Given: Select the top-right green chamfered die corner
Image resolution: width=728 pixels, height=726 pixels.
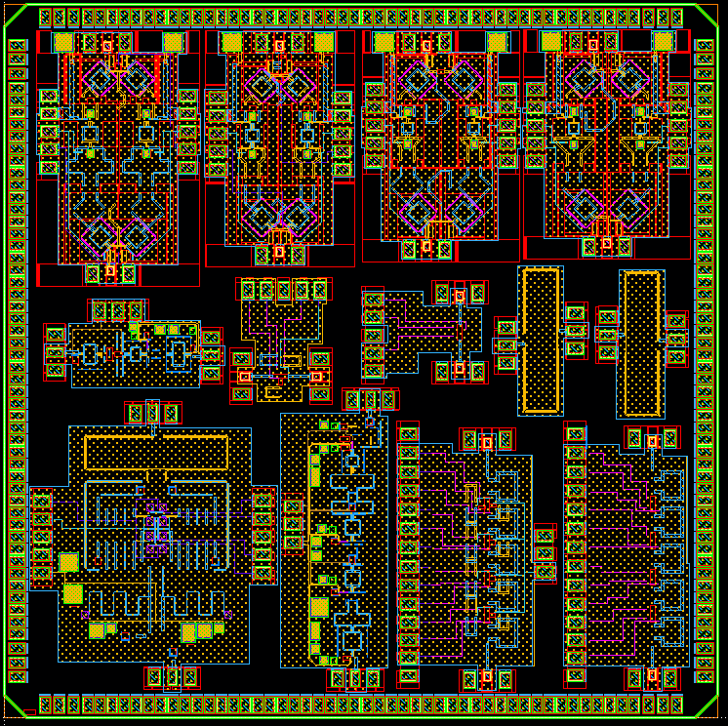Looking at the screenshot, I should click(x=707, y=16).
